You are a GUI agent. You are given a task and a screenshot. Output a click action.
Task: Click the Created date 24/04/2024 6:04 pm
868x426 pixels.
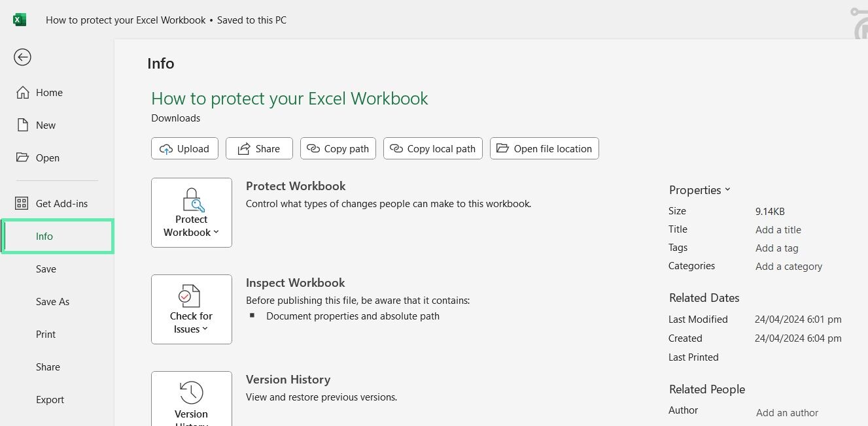pyautogui.click(x=798, y=338)
